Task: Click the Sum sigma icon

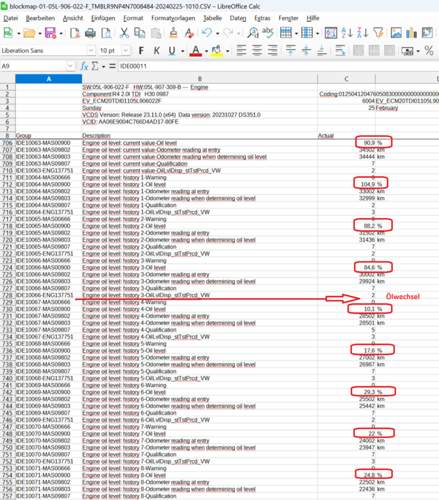Action: [x=95, y=66]
